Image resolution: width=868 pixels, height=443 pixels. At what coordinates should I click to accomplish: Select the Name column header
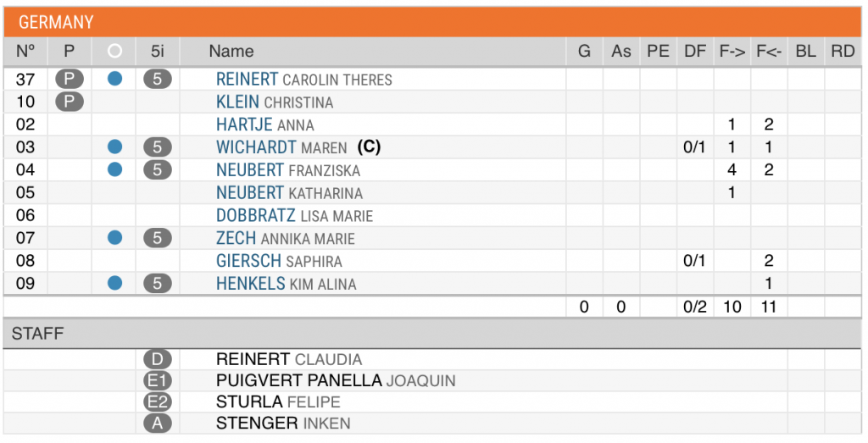(231, 52)
